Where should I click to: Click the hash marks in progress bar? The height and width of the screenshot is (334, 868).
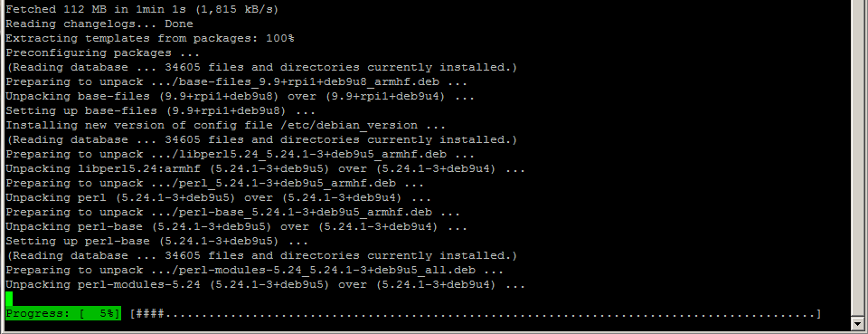point(149,314)
